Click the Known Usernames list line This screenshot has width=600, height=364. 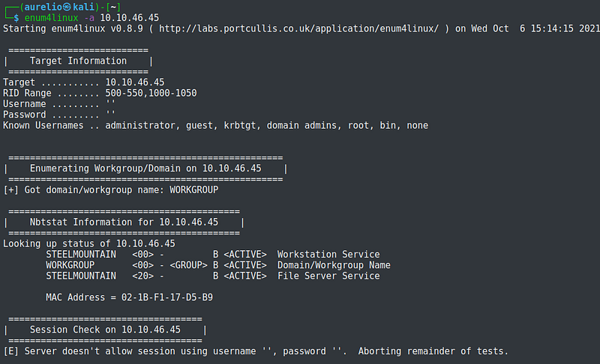click(x=215, y=125)
